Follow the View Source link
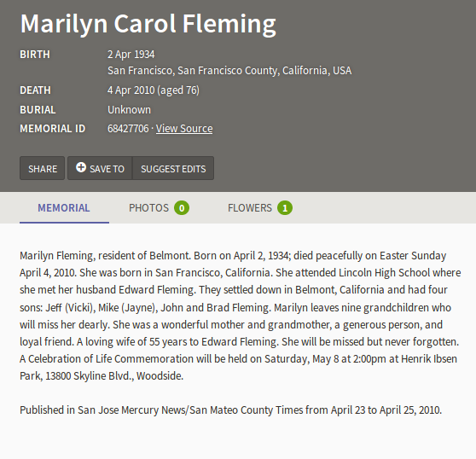 pyautogui.click(x=184, y=129)
